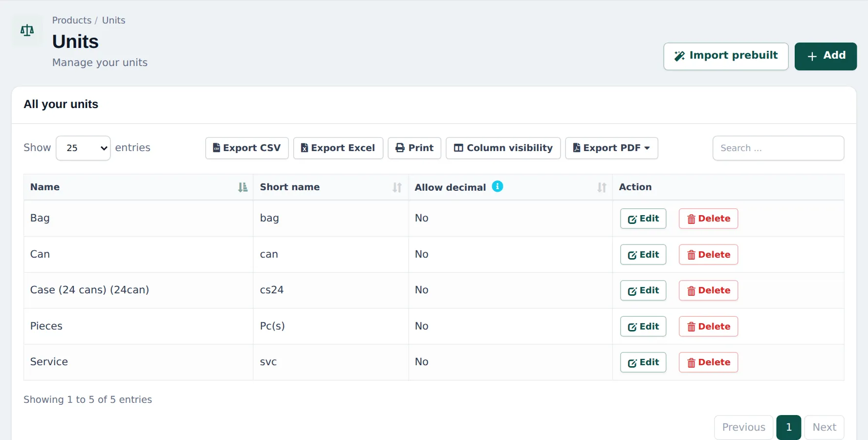868x440 pixels.
Task: Delete the Pieces unit
Action: point(708,327)
